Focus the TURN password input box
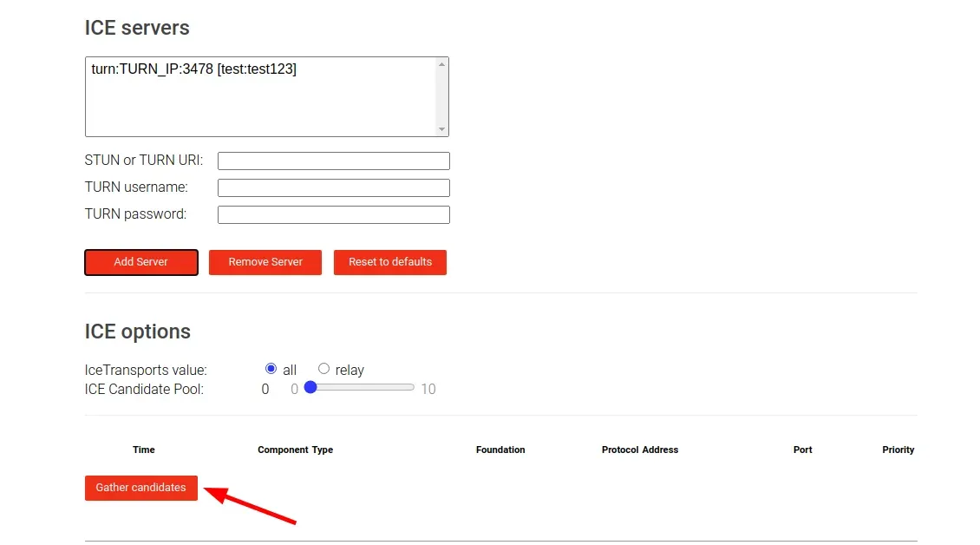The height and width of the screenshot is (545, 980). (x=333, y=214)
